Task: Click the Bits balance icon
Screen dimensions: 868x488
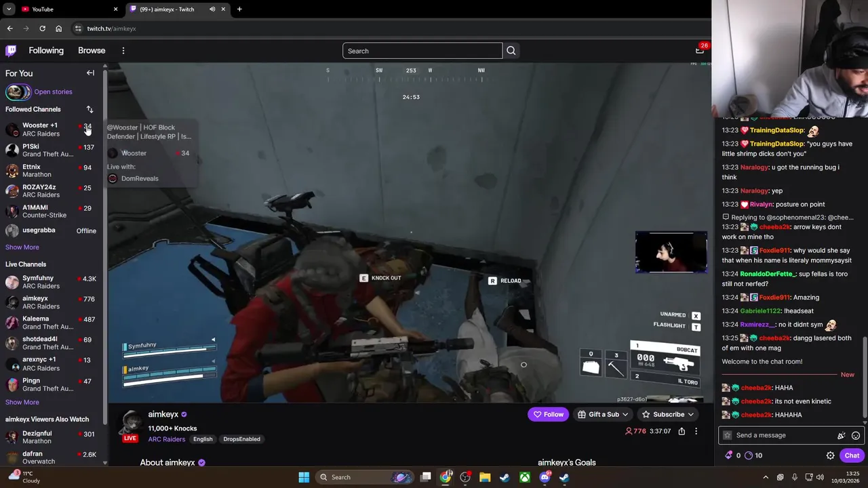Action: pyautogui.click(x=729, y=455)
